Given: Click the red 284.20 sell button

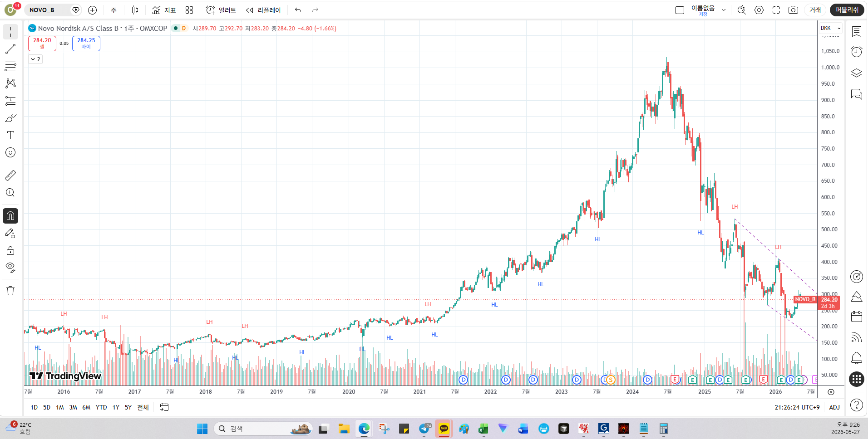Looking at the screenshot, I should pyautogui.click(x=42, y=44).
